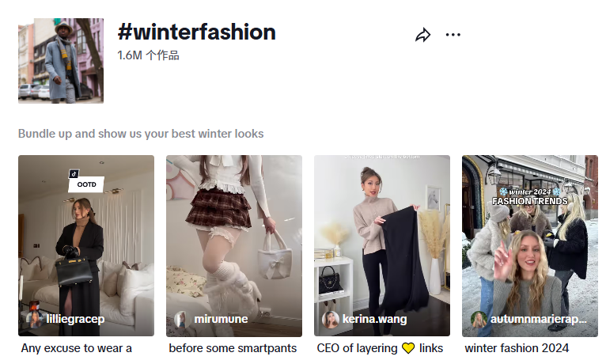Click caption "before some smartpants"
The height and width of the screenshot is (364, 606).
click(233, 348)
